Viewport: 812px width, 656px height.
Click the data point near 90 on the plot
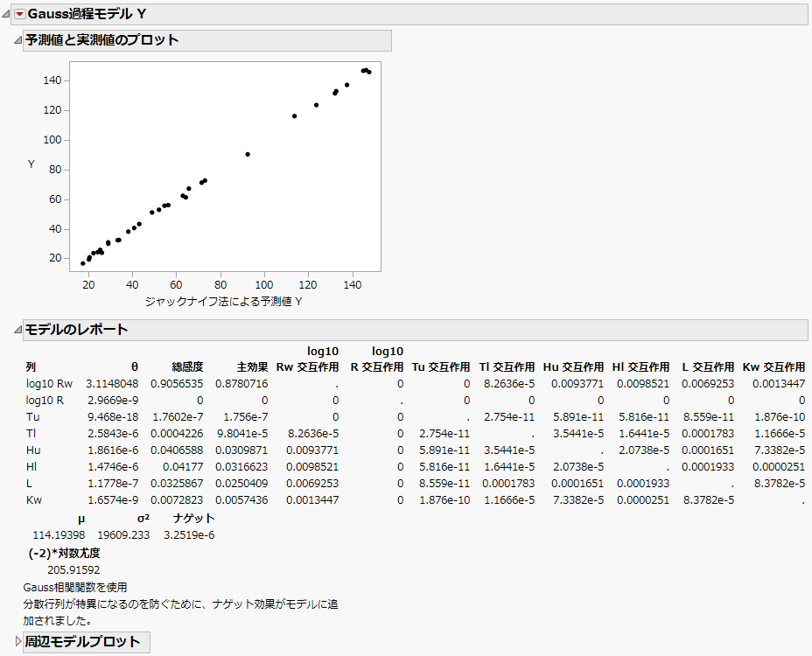248,154
